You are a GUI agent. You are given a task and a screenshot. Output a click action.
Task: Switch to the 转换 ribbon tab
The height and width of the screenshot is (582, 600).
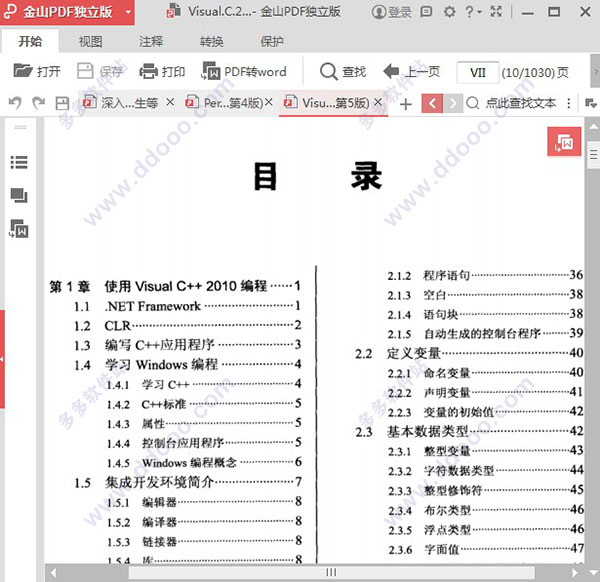click(211, 41)
